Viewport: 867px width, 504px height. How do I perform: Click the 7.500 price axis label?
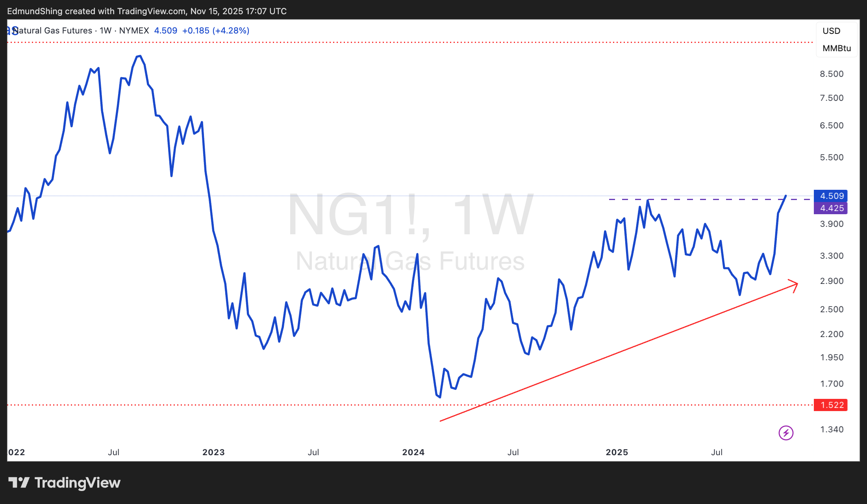click(832, 98)
